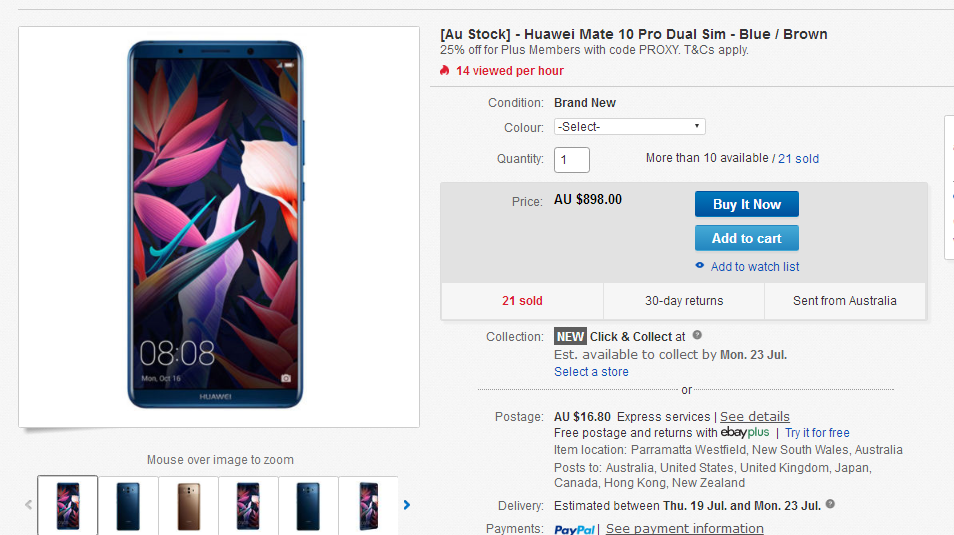The width and height of the screenshot is (954, 535).
Task: Show next thumbnails with right arrow
Action: pos(407,505)
